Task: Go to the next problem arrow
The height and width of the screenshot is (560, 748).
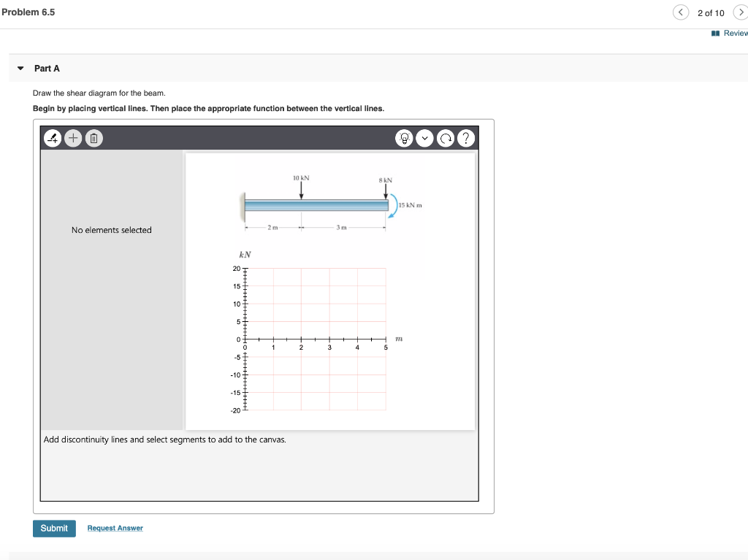Action: [741, 12]
